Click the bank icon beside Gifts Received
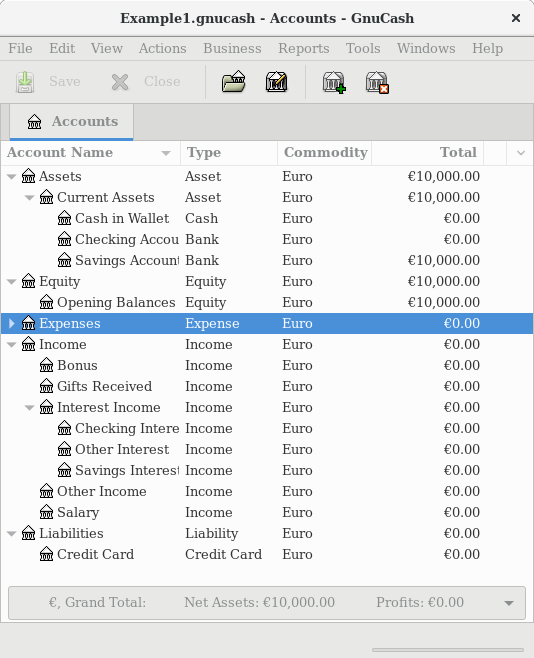534x658 pixels. [47, 386]
